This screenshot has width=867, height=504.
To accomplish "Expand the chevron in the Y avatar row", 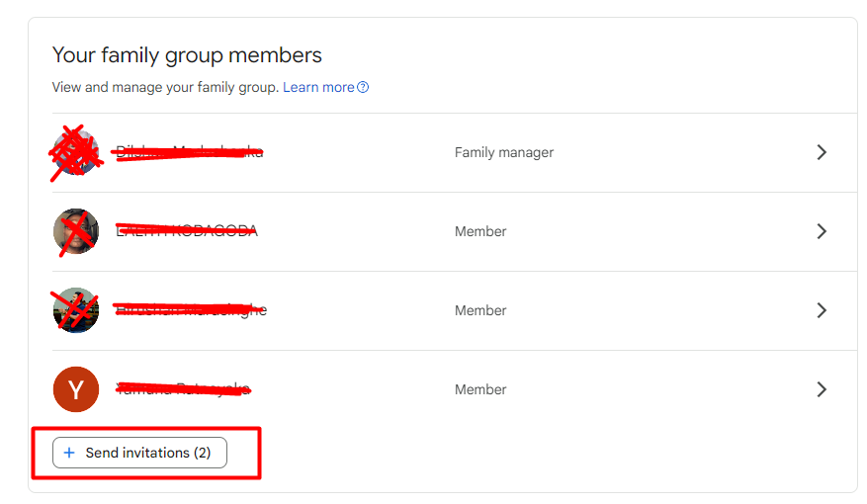I will 822,389.
